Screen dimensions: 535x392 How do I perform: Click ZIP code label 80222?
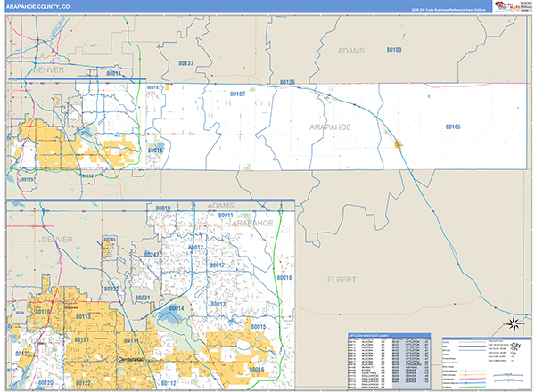pyautogui.click(x=111, y=289)
